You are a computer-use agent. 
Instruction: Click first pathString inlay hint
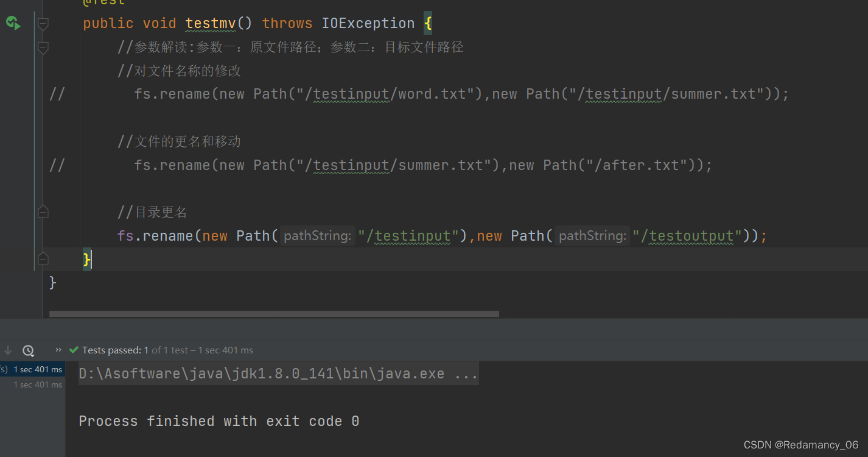pos(318,236)
